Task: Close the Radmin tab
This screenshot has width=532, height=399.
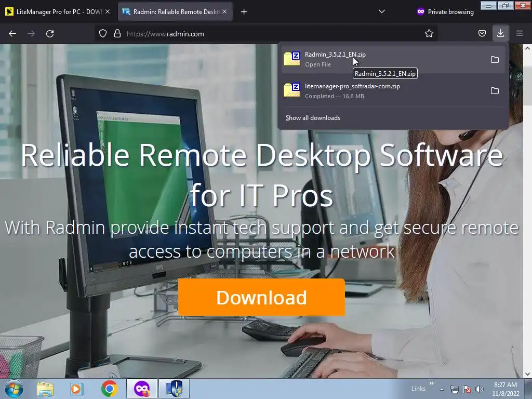Action: point(224,11)
